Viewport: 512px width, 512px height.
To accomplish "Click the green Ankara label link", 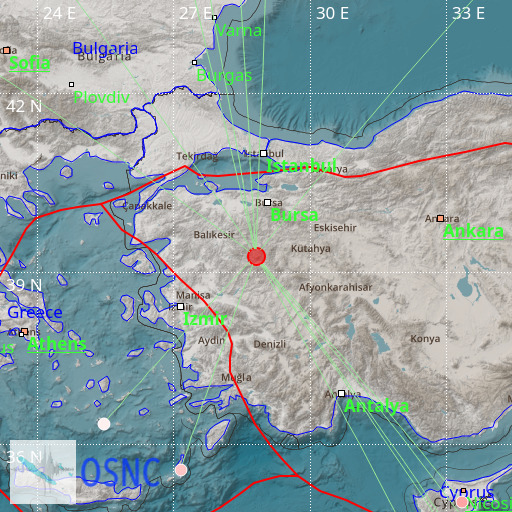I will point(473,231).
